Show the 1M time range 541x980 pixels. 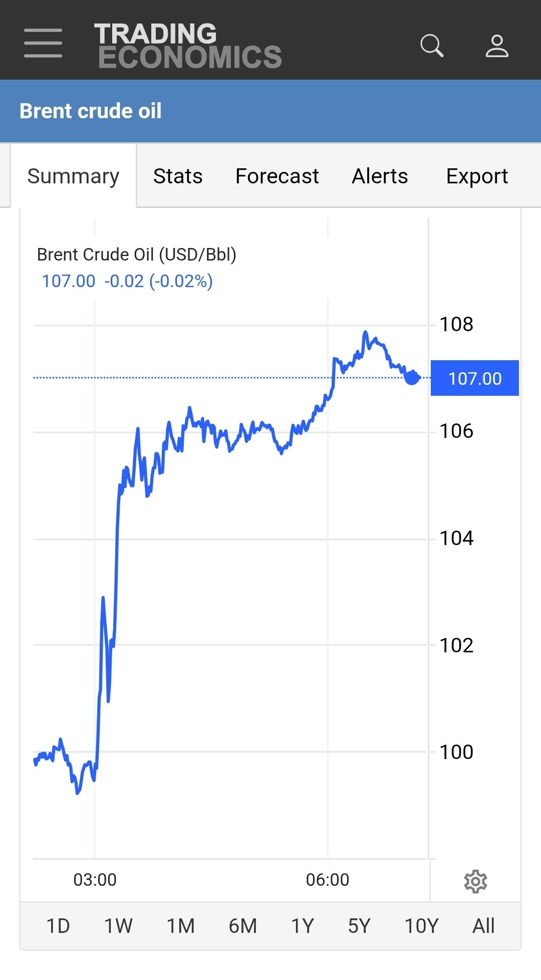(180, 926)
